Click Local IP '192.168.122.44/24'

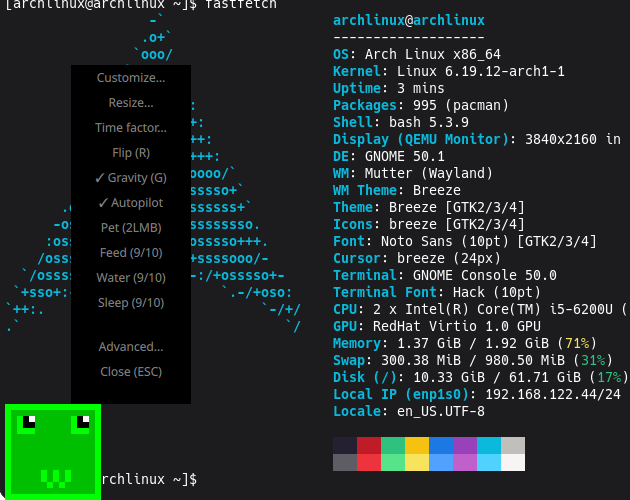pyautogui.click(x=553, y=394)
